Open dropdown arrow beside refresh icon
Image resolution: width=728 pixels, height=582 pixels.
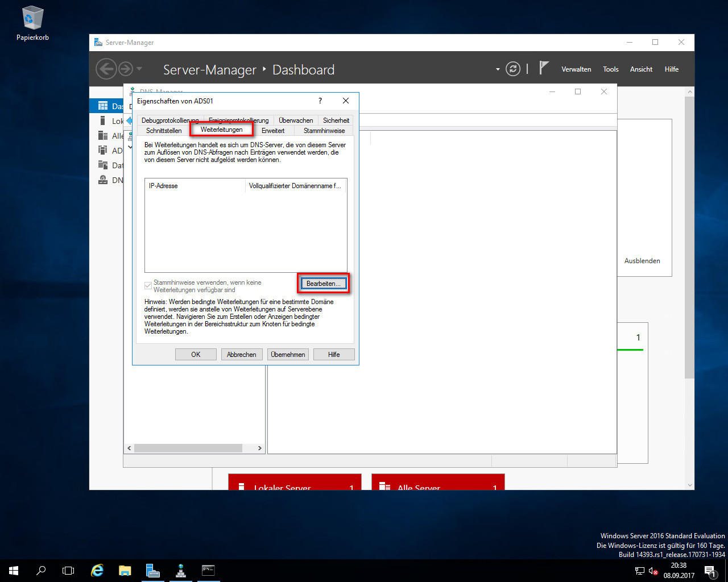point(498,69)
